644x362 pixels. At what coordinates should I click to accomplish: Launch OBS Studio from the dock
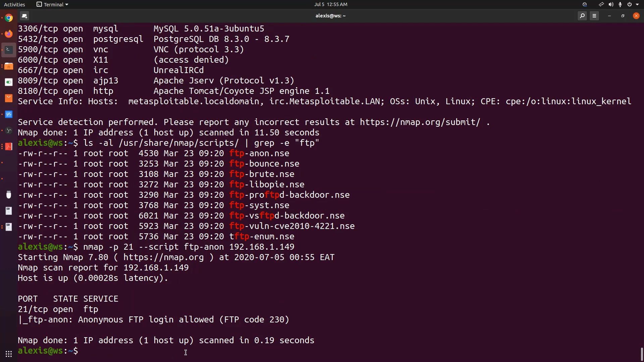point(9,130)
